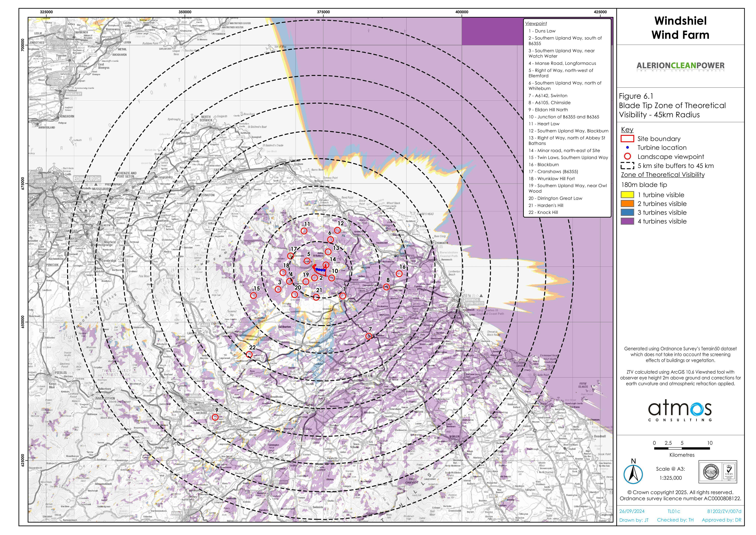Click viewpoint marker 8 near Chirnside
This screenshot has height=535, width=756.
click(386, 287)
